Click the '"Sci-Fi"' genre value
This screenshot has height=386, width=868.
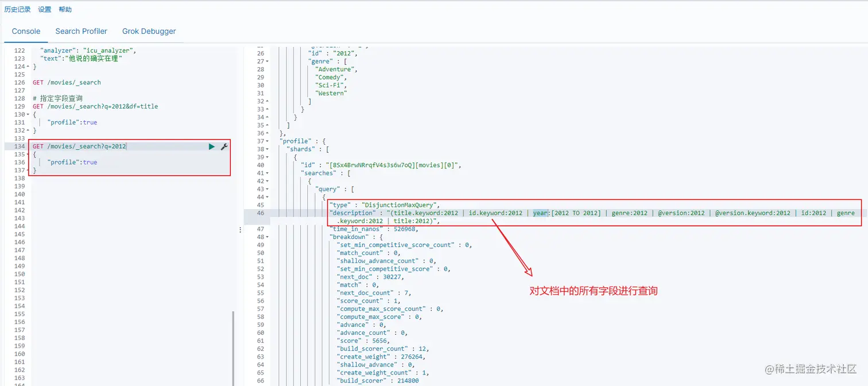331,85
